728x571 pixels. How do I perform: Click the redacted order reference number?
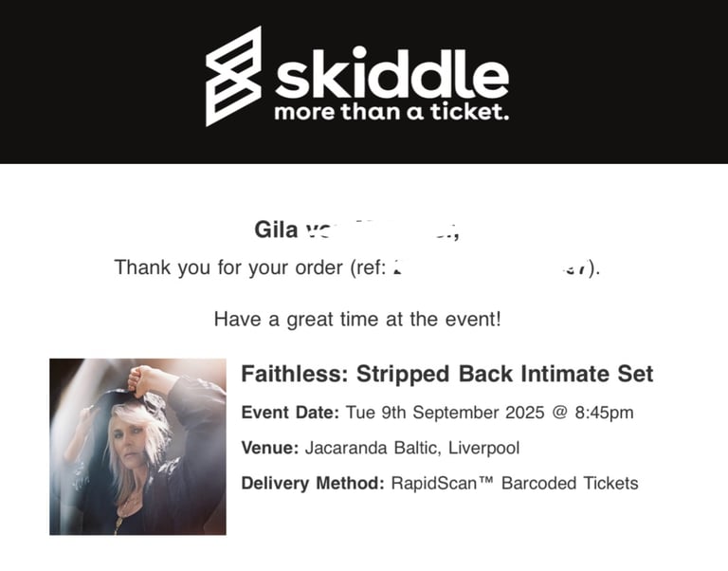click(490, 268)
